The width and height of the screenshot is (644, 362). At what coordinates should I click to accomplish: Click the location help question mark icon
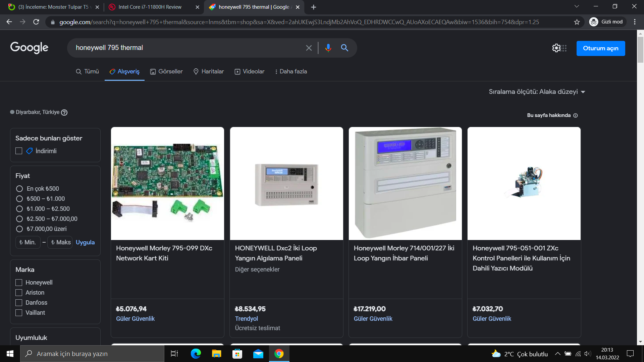pos(64,113)
